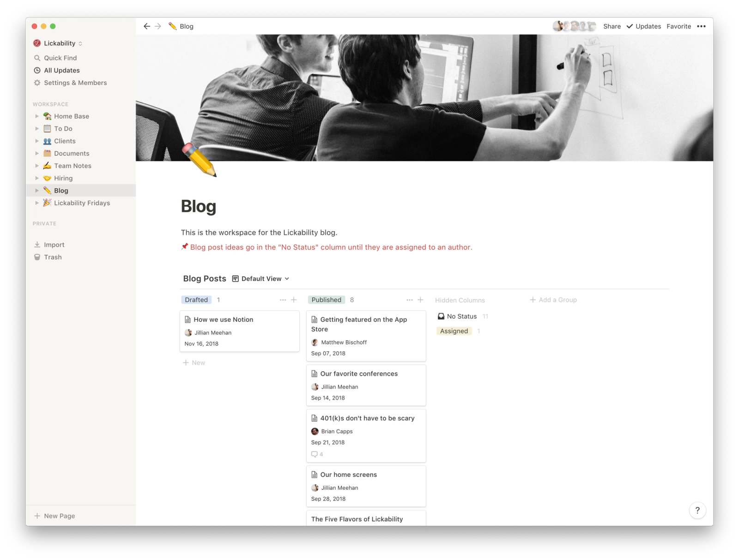Click the Settings & Members gear icon
Screen dimensions: 739x560
[x=37, y=83]
